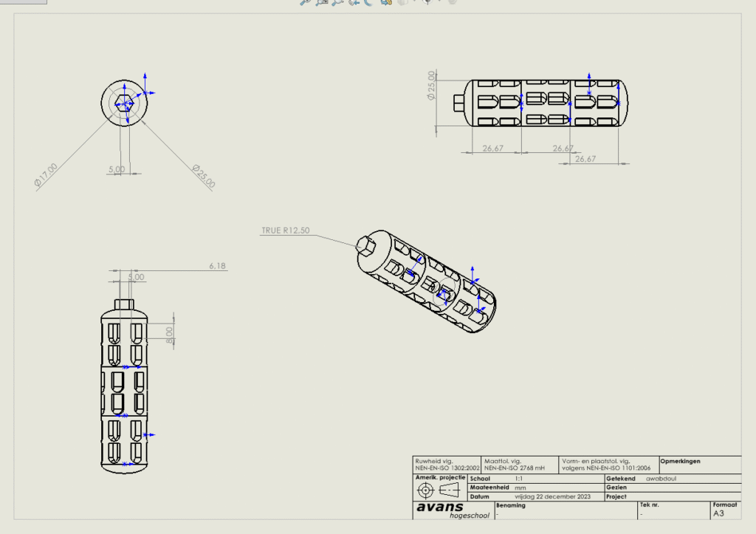The height and width of the screenshot is (534, 756).
Task: Click the Zoom to Fit magnifier icon
Action: [305, 2]
